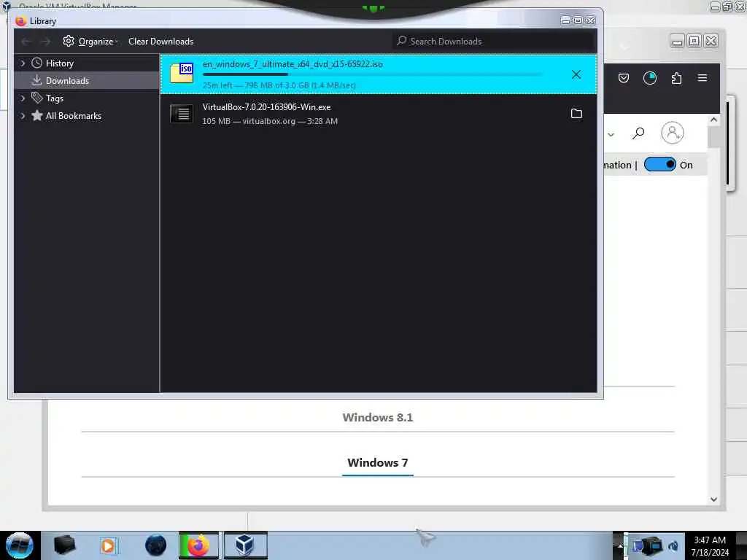Expand the History tree node
The image size is (747, 560).
23,63
